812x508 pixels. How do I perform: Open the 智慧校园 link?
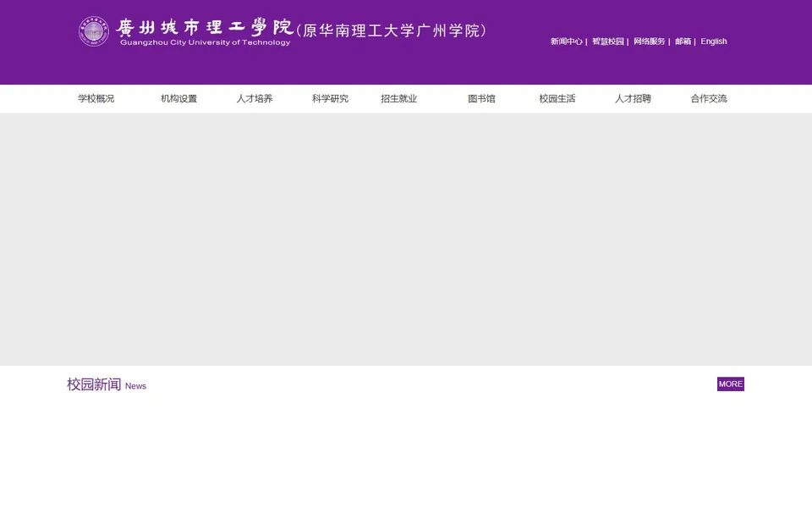[607, 41]
